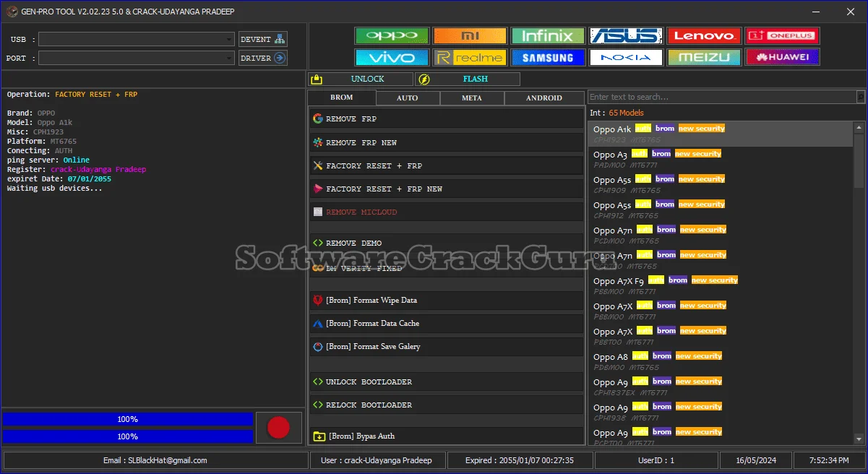Click shield icon beside Format Wipe Data
Viewport: 868px width, 474px height.
click(x=318, y=300)
